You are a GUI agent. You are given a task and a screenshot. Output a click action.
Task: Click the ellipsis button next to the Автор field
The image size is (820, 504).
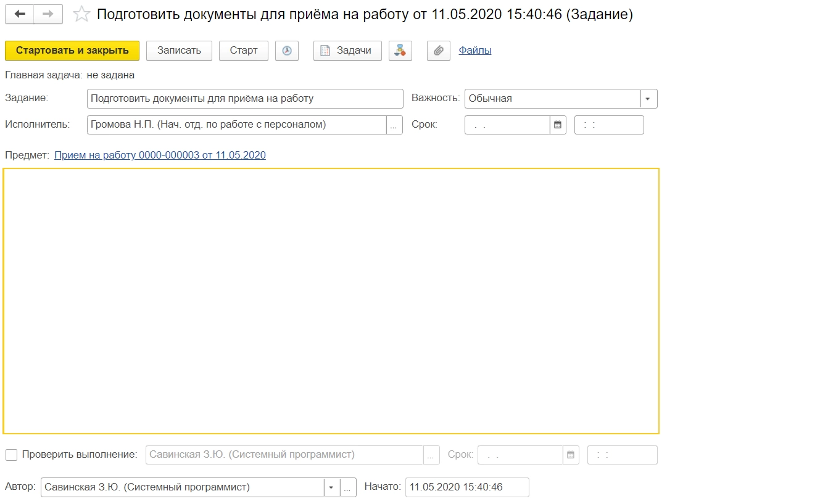click(349, 487)
